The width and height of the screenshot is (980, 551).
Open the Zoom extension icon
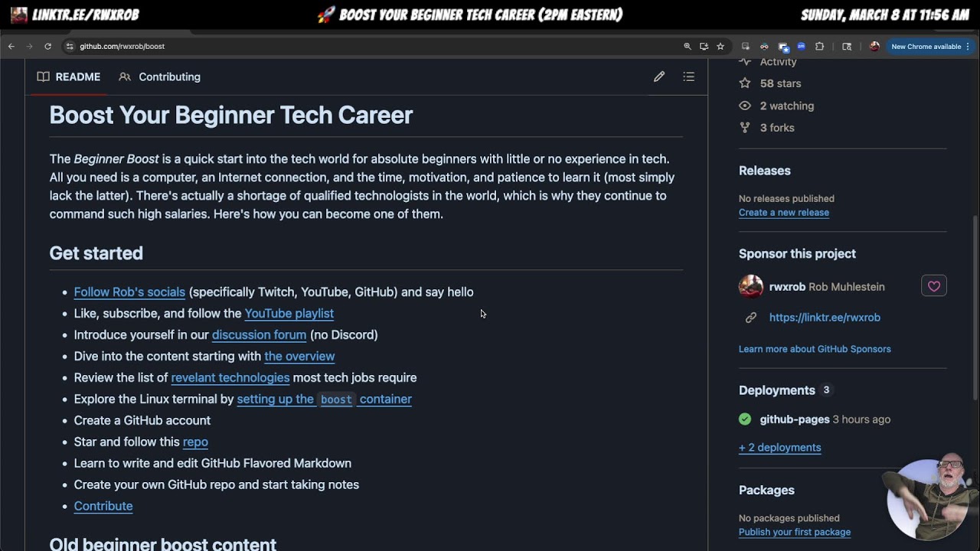pos(801,47)
